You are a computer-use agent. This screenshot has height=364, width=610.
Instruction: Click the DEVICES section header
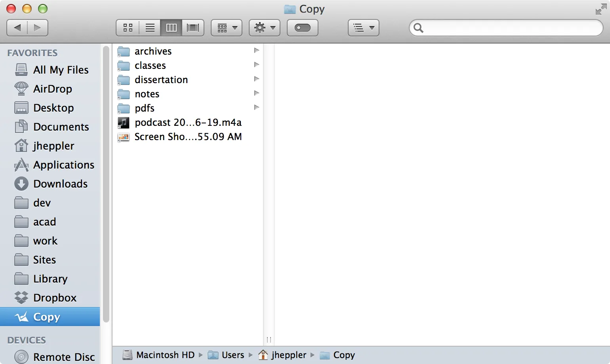pos(27,340)
